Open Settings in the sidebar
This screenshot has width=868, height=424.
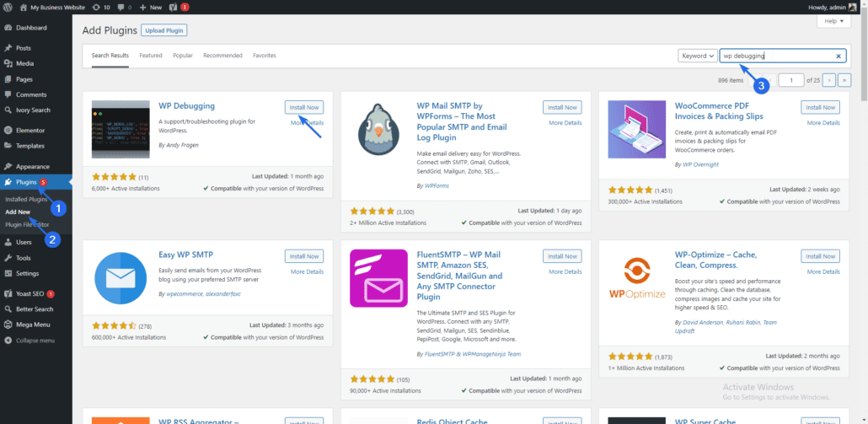pos(27,273)
